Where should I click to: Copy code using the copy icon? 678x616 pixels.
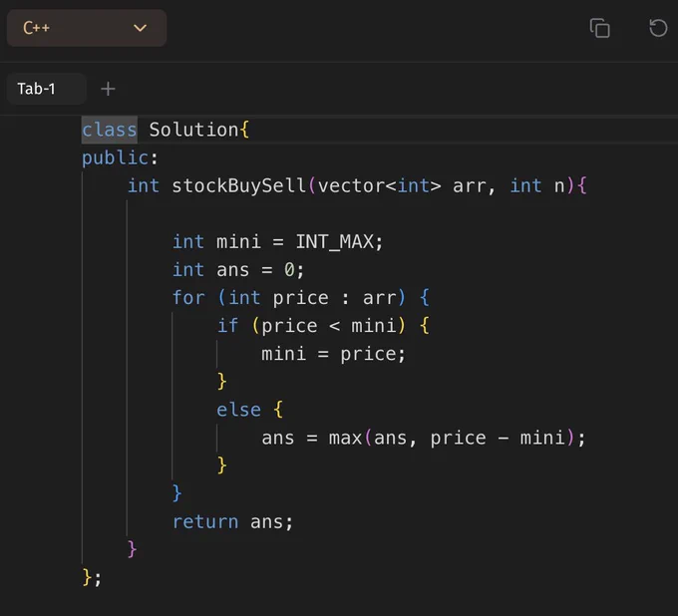pyautogui.click(x=600, y=28)
